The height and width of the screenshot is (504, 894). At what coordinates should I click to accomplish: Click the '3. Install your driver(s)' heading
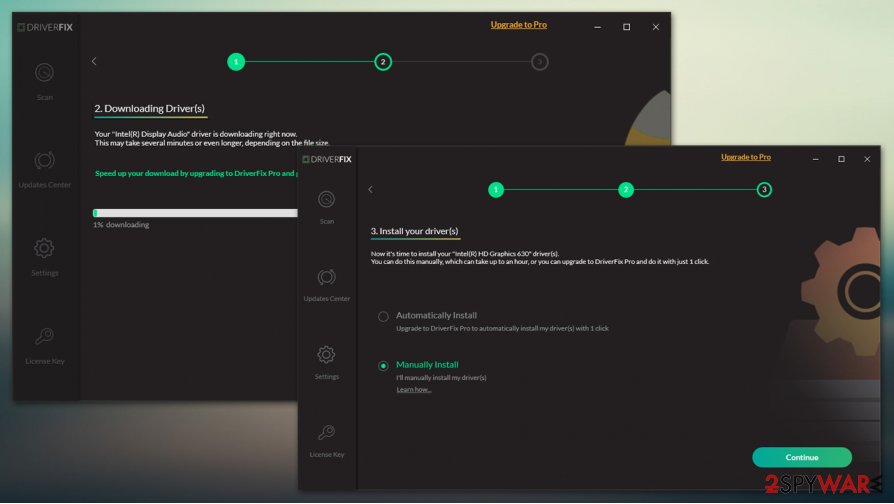coord(415,231)
